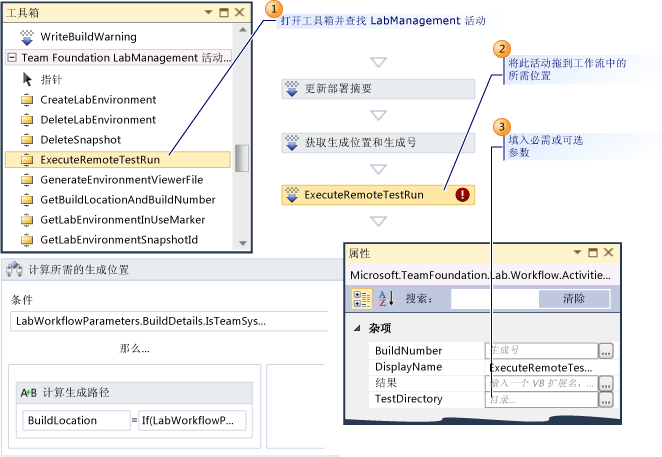This screenshot has width=662, height=457.
Task: Select the WriteBuildWarning activity icon
Action: [x=27, y=37]
